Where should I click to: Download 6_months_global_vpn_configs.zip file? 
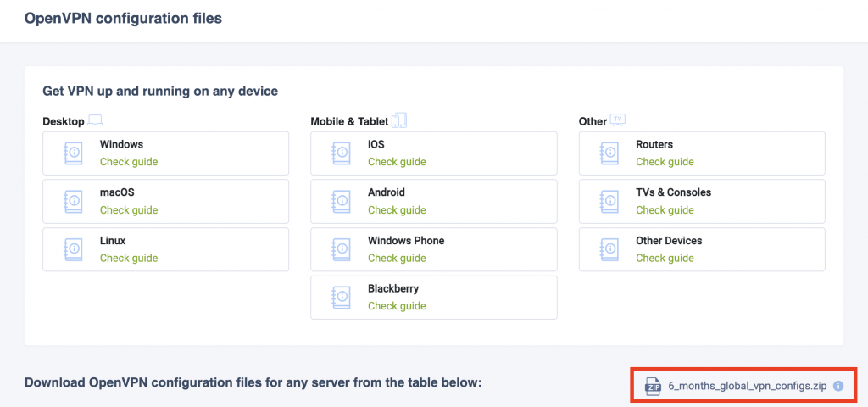click(748, 387)
